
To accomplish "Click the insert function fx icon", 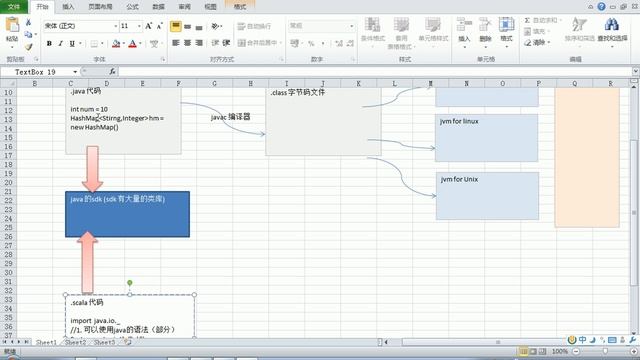I will (112, 72).
